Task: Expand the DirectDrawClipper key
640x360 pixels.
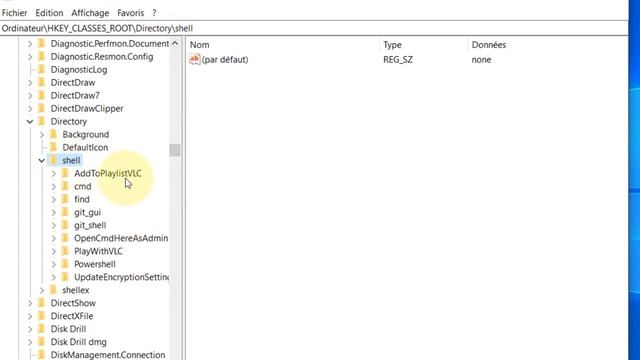Action: [x=30, y=109]
